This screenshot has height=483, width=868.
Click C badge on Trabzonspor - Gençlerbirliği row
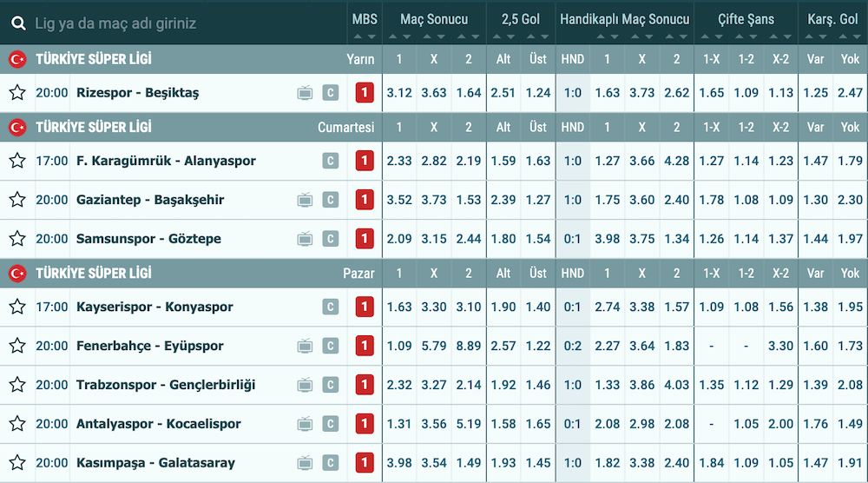pos(331,385)
